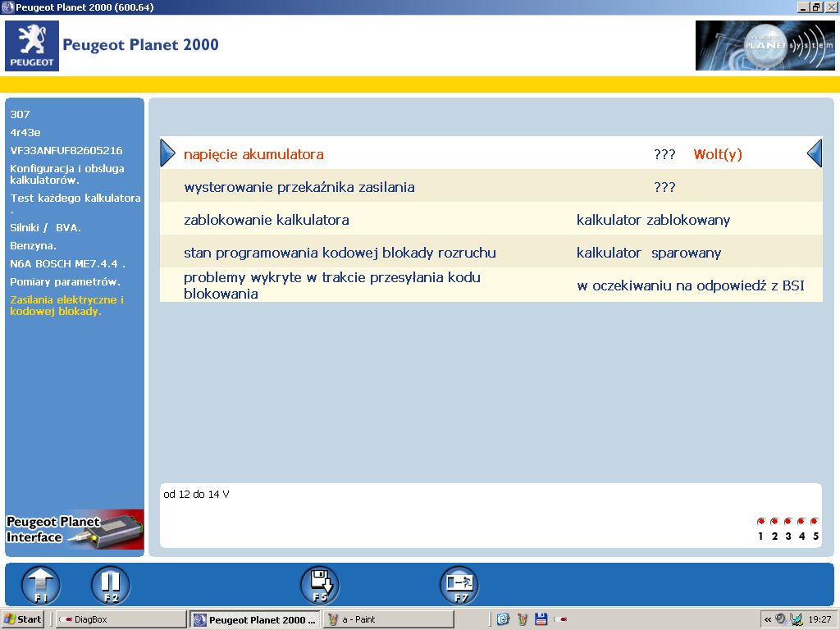840x630 pixels.
Task: Click highlighted Zasilania elektryczne i kodowej blokady
Action: [x=67, y=305]
